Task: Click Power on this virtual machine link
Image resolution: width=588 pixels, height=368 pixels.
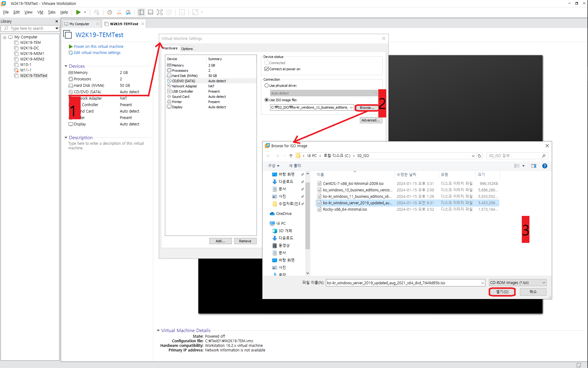Action: 98,46
